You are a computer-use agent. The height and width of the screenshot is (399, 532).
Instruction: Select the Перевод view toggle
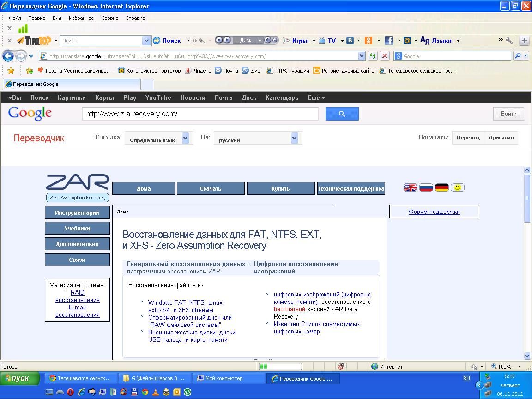(468, 138)
